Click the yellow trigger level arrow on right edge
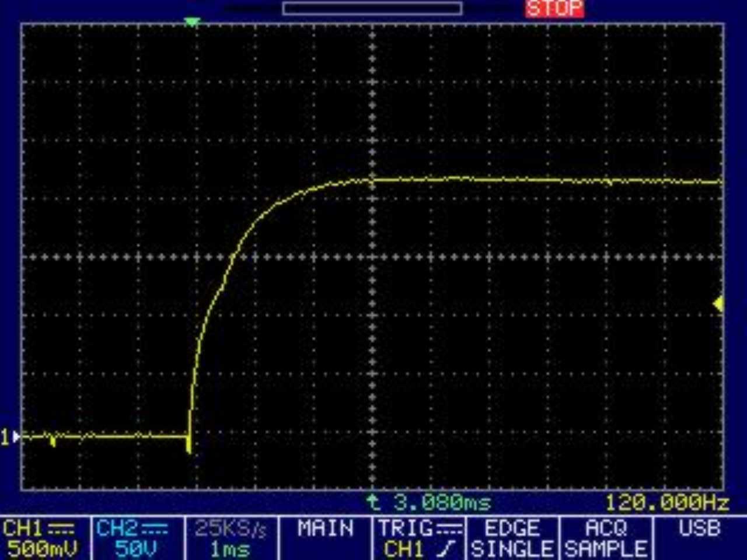 coord(718,303)
